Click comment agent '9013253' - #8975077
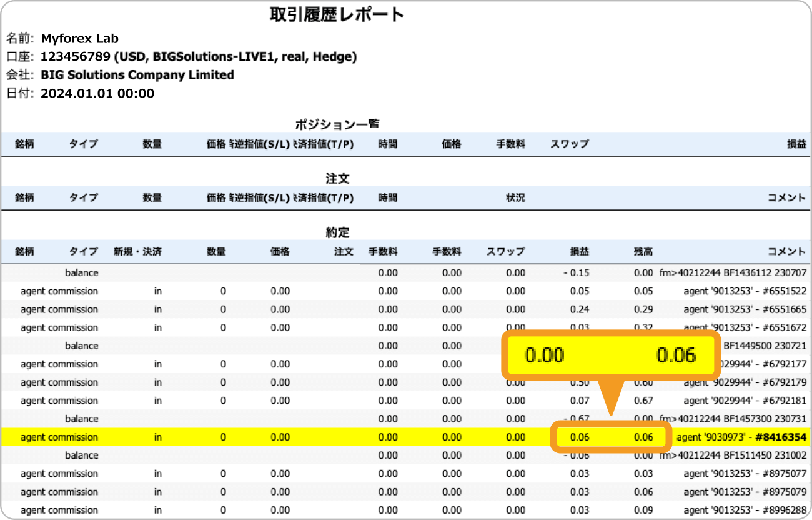 pos(745,474)
